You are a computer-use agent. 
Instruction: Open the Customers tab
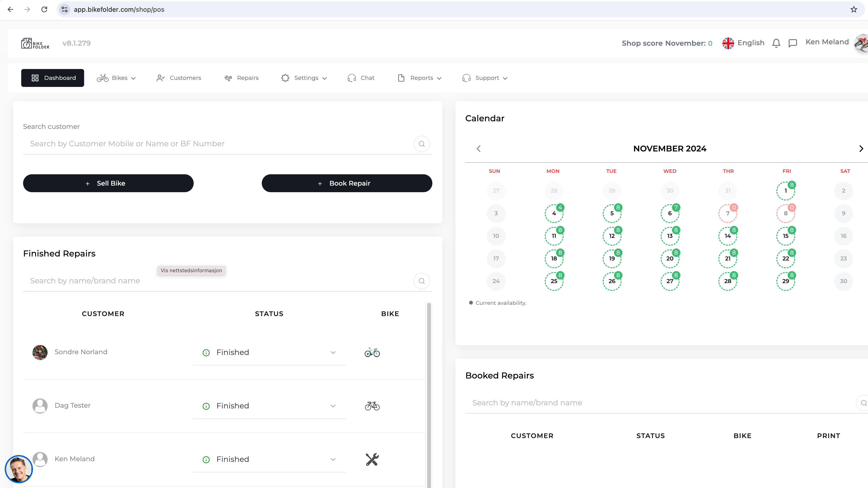click(x=179, y=78)
